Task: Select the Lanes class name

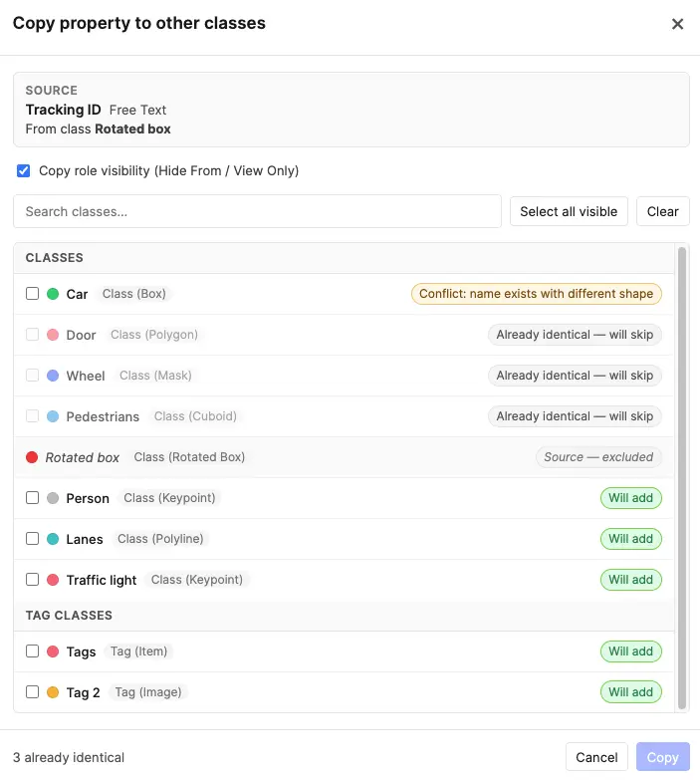Action: click(85, 539)
